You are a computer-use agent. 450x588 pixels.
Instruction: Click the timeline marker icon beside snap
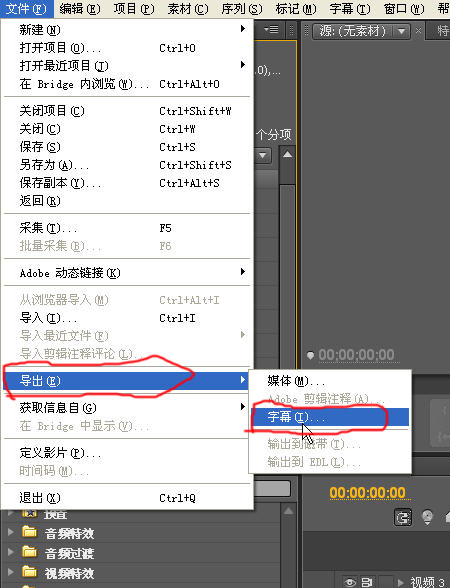pyautogui.click(x=427, y=518)
